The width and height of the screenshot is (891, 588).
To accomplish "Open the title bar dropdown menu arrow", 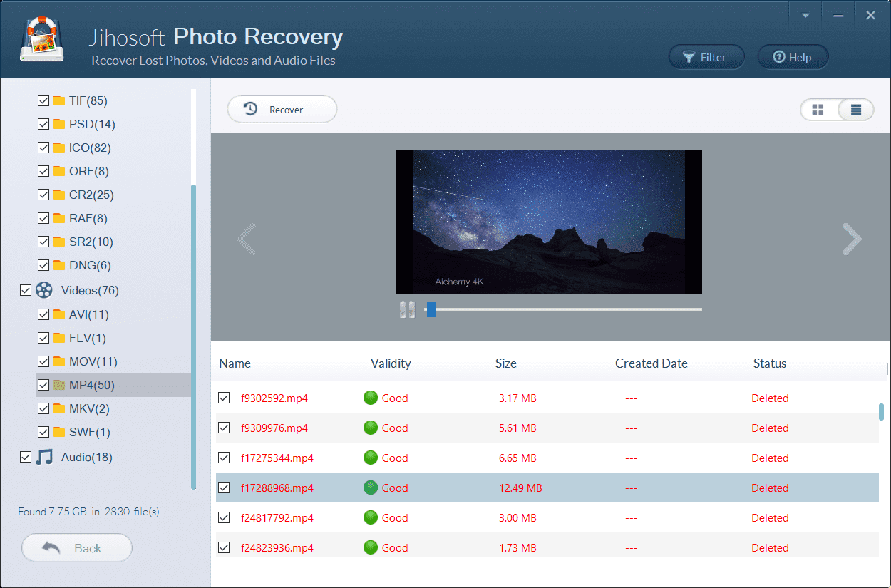I will coord(805,15).
